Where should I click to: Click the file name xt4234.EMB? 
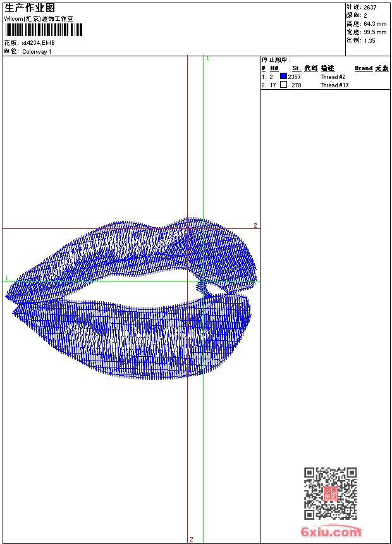coord(38,43)
